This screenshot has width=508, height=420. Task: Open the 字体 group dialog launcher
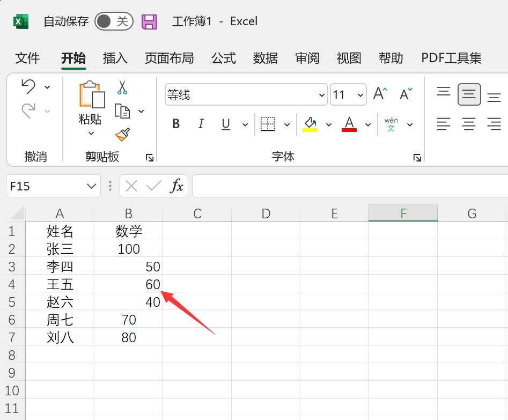417,157
